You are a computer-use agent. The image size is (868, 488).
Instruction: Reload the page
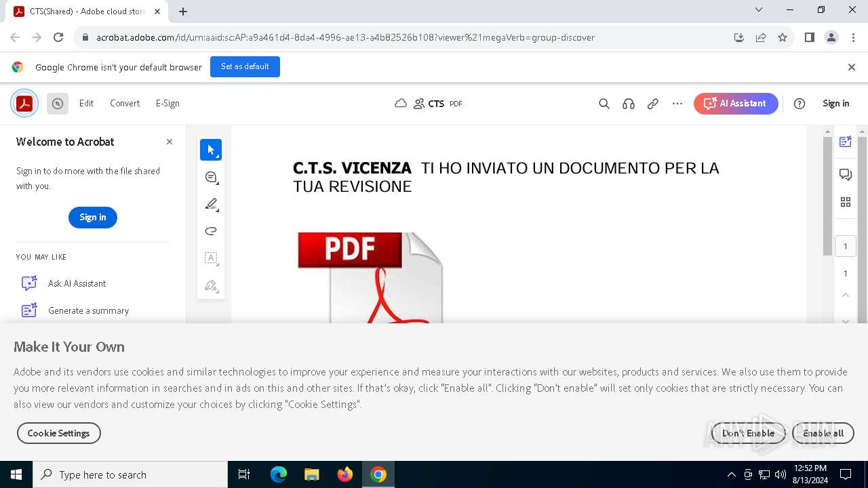58,37
